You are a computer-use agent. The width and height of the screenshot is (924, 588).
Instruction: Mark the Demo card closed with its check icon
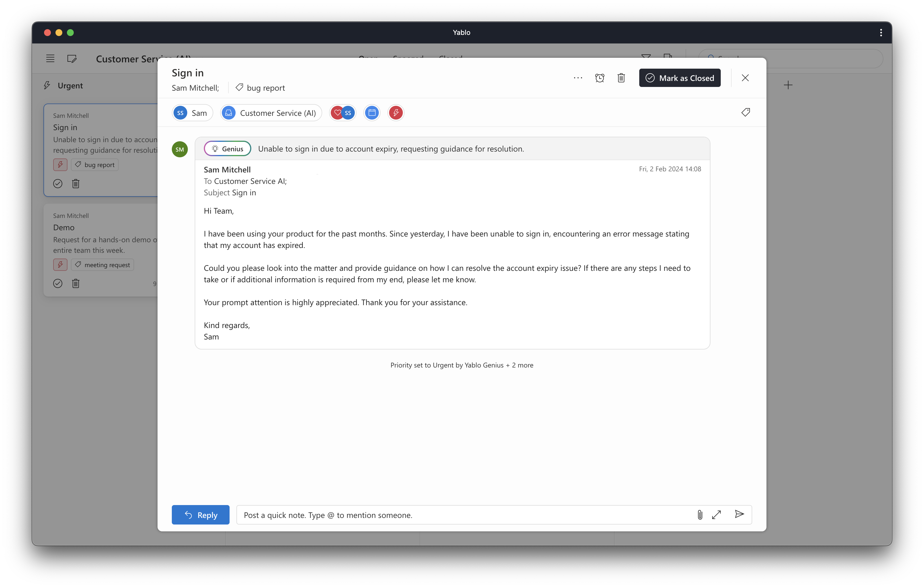[x=57, y=283]
